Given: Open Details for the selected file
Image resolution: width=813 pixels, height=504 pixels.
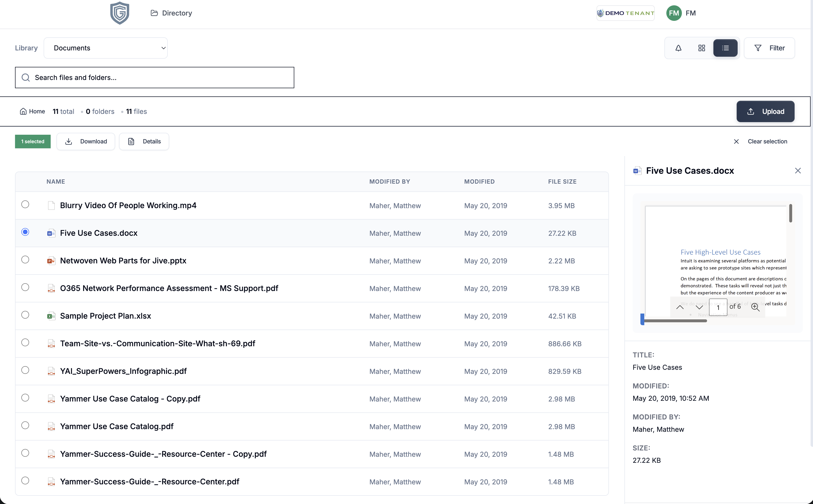Looking at the screenshot, I should 144,141.
